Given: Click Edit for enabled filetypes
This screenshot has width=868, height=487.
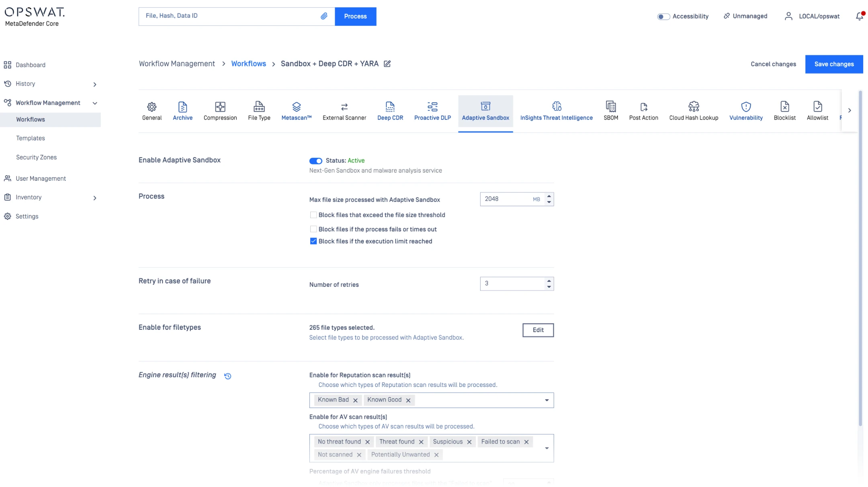Looking at the screenshot, I should (538, 330).
